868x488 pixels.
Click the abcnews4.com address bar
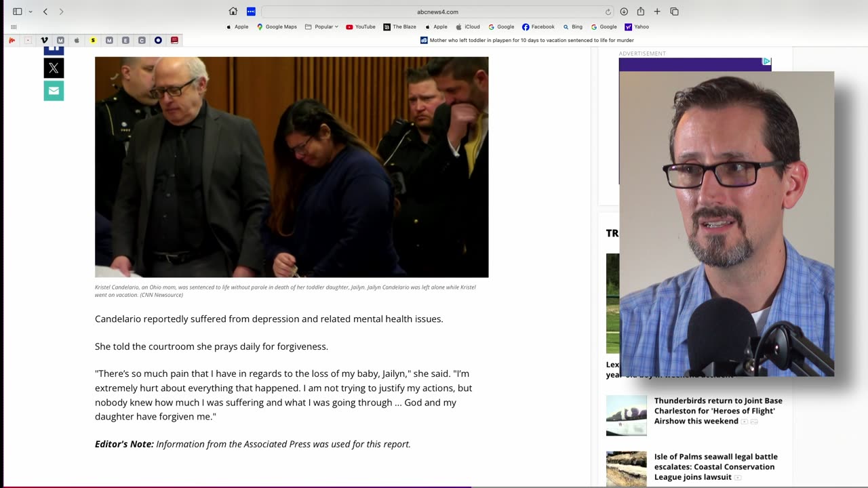437,12
